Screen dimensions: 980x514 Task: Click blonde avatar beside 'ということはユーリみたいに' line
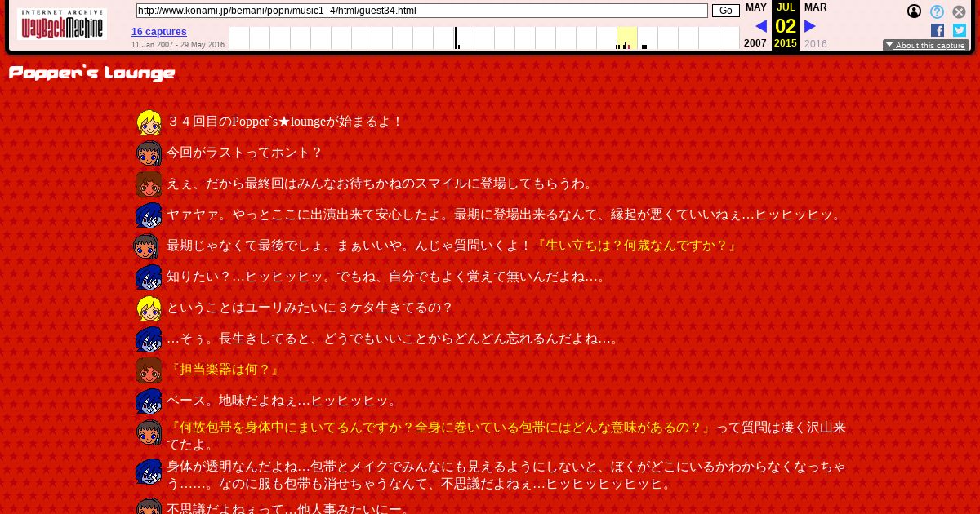[149, 308]
